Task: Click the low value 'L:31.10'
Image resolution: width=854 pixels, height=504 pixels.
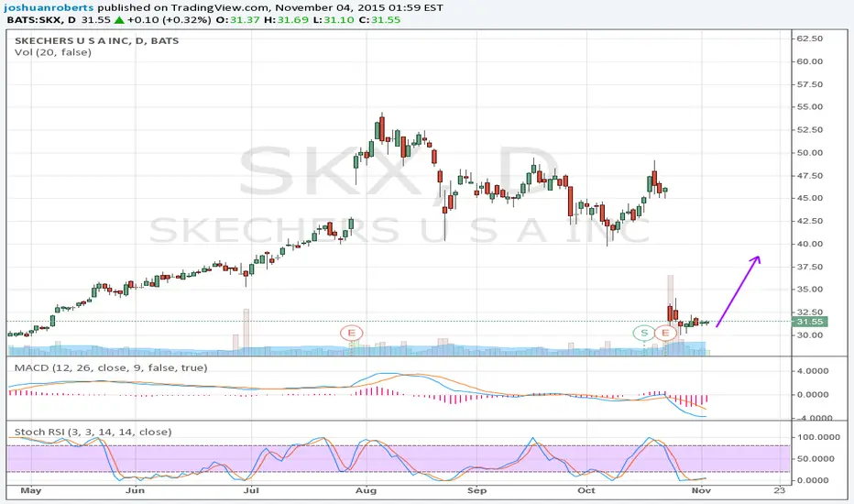Action: 334,19
